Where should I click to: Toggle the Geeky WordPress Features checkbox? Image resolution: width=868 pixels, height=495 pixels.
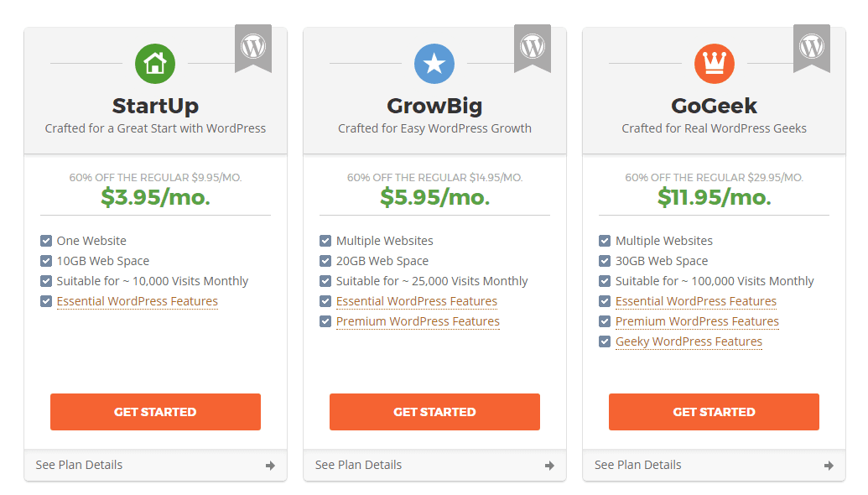point(605,341)
